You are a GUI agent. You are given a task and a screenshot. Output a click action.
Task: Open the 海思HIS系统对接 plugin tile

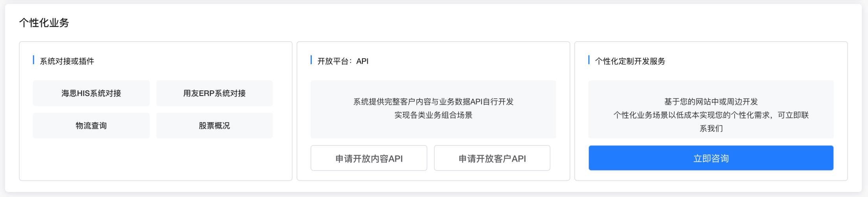point(91,93)
